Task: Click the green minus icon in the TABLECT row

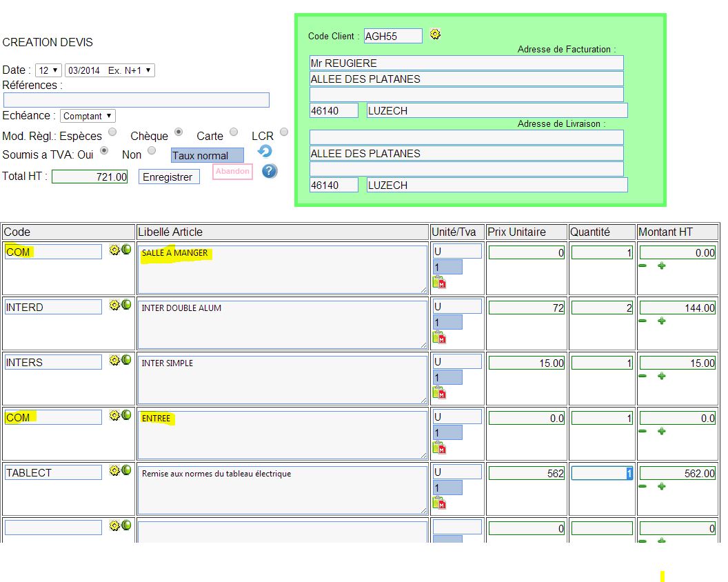Action: pyautogui.click(x=643, y=486)
